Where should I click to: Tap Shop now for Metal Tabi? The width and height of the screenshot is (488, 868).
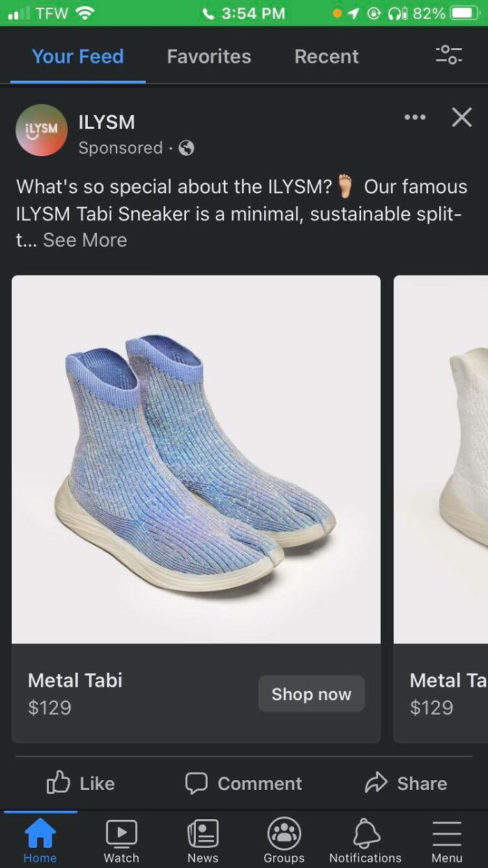[312, 694]
